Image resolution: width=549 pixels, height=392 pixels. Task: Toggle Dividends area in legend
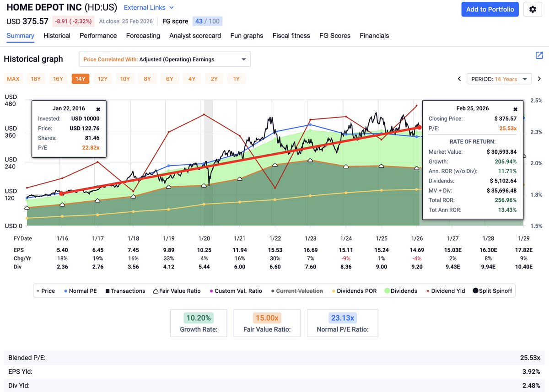[401, 291]
